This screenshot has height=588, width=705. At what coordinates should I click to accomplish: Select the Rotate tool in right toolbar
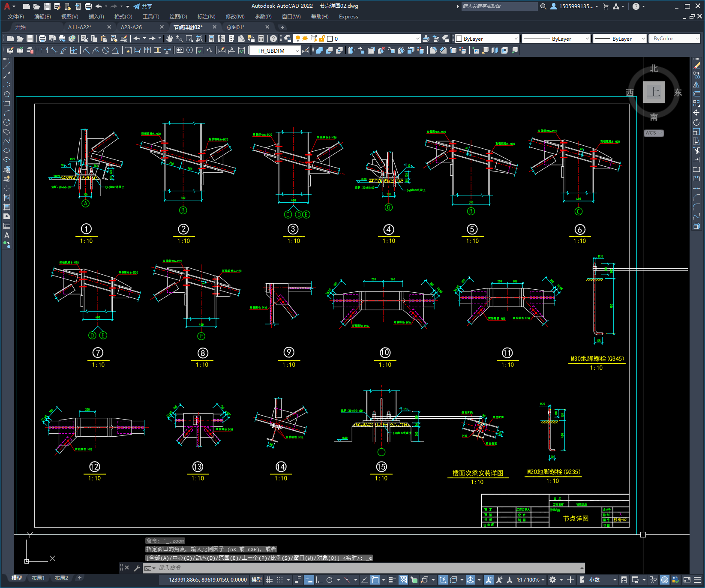tap(696, 122)
